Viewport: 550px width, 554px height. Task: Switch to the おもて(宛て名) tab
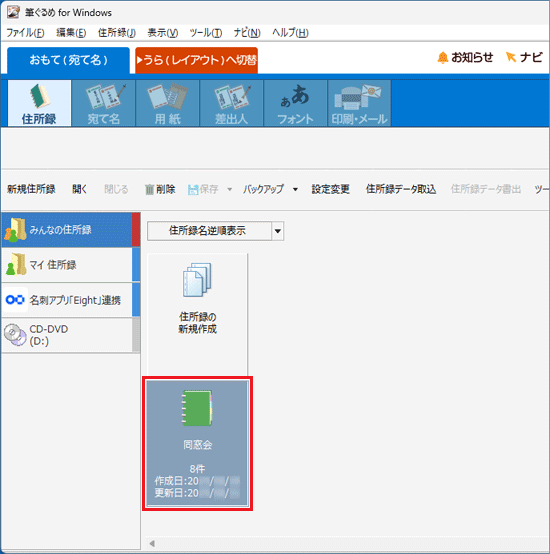pyautogui.click(x=68, y=60)
